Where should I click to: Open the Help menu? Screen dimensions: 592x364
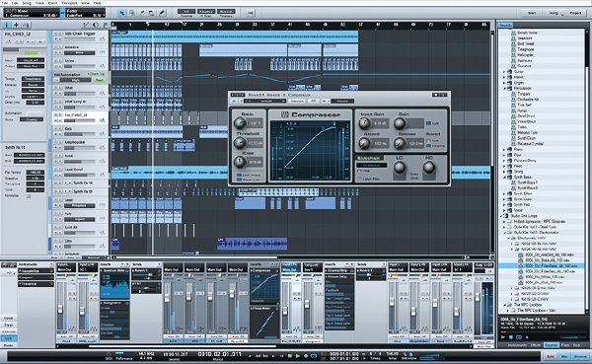tap(98, 3)
